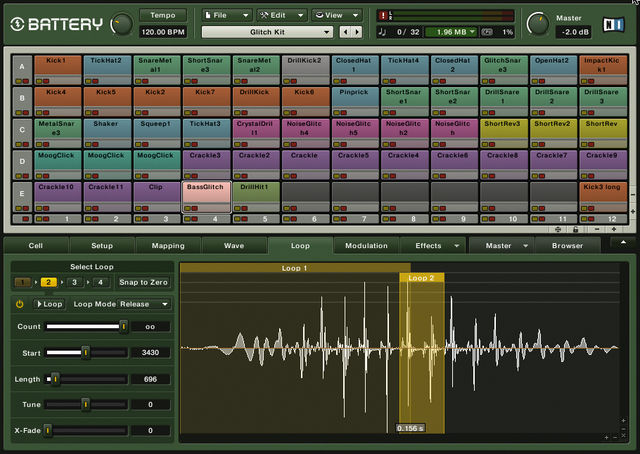
Task: Click the voices note icon
Action: (382, 32)
